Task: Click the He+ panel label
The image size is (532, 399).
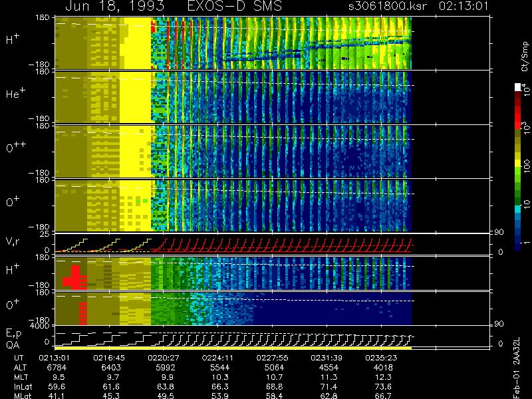Action: (15, 93)
